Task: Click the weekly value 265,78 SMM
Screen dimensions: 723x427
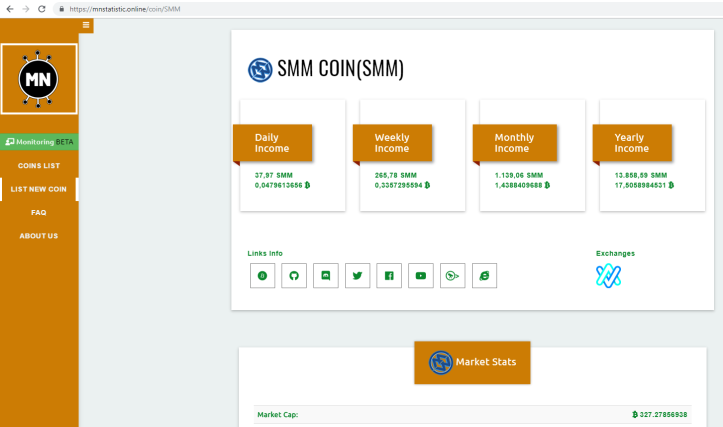Action: point(396,175)
